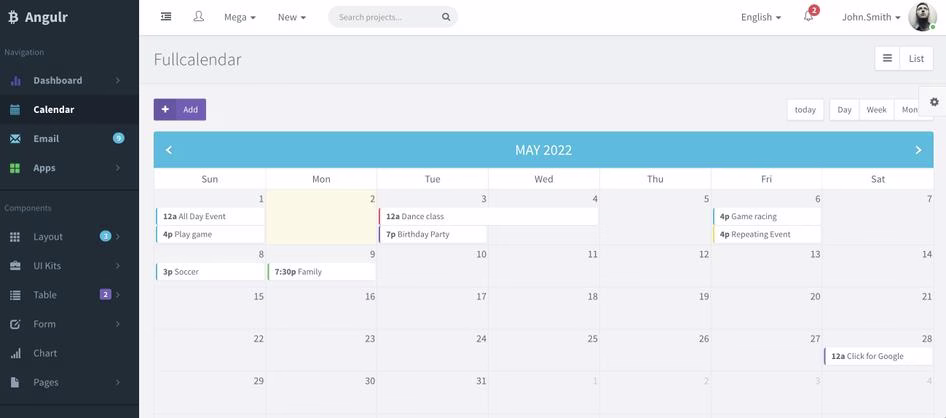The image size is (946, 418).
Task: Click the plus icon on Add button
Action: point(165,110)
